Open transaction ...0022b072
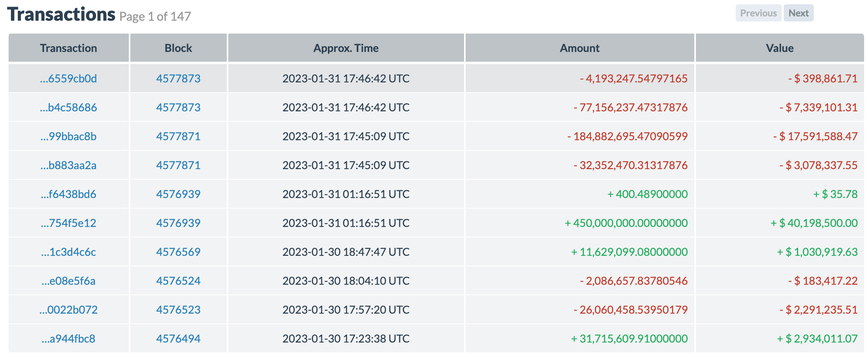 pyautogui.click(x=68, y=310)
